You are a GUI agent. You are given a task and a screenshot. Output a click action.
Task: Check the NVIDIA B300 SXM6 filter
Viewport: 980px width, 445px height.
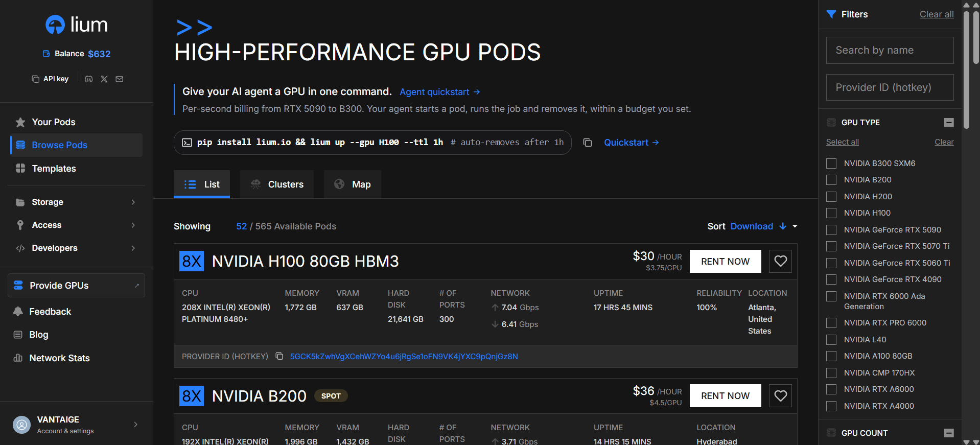[831, 163]
